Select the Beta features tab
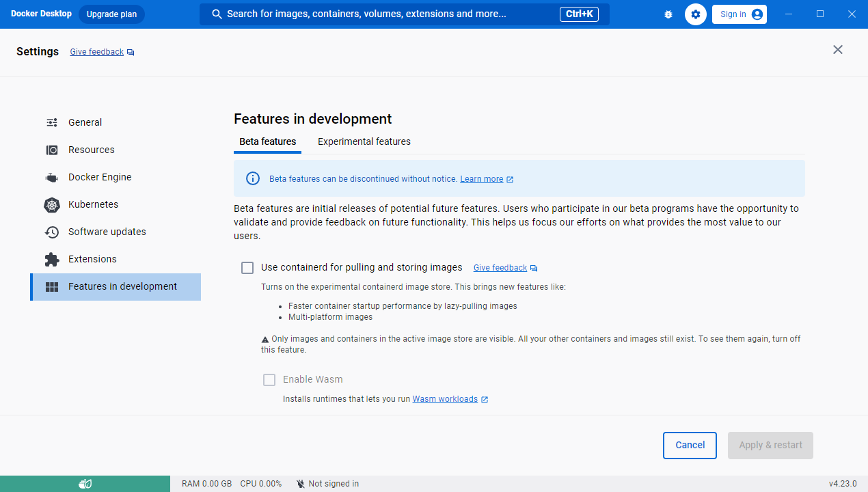This screenshot has height=492, width=868. click(267, 141)
